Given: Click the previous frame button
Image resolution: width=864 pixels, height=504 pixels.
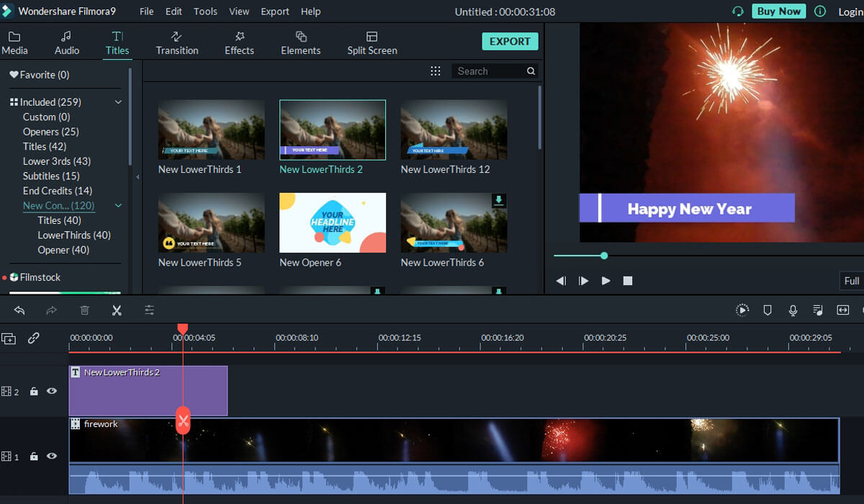Looking at the screenshot, I should click(562, 281).
